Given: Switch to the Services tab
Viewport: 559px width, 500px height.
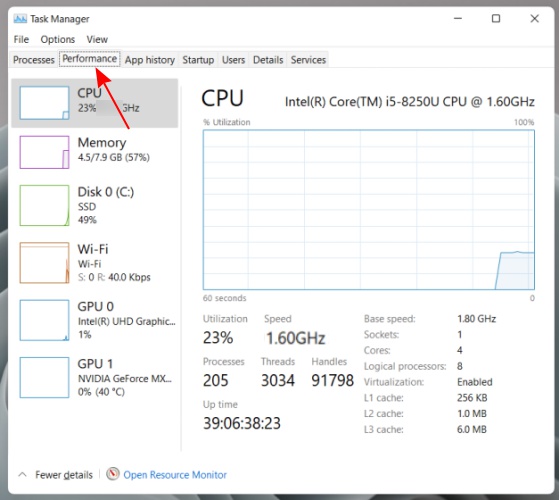Looking at the screenshot, I should point(308,60).
